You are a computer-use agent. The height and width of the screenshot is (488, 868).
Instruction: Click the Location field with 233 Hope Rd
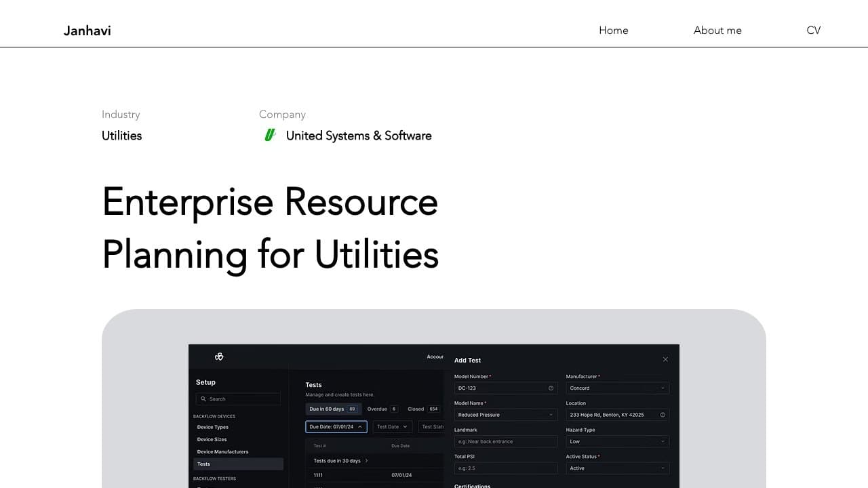coord(618,415)
